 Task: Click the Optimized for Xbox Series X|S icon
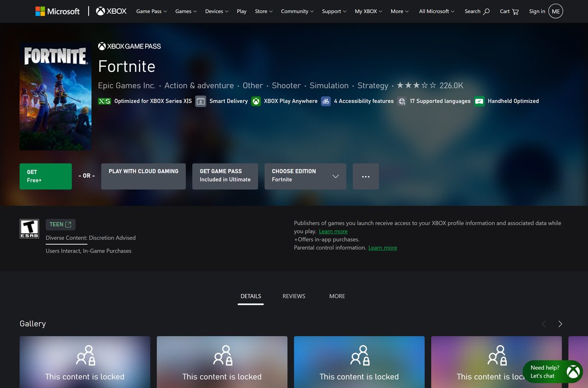tap(104, 101)
